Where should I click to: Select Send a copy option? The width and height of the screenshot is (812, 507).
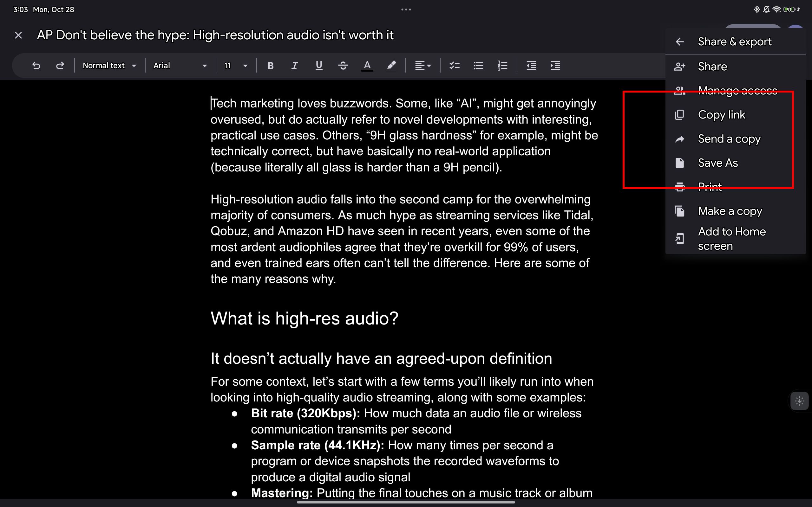730,138
